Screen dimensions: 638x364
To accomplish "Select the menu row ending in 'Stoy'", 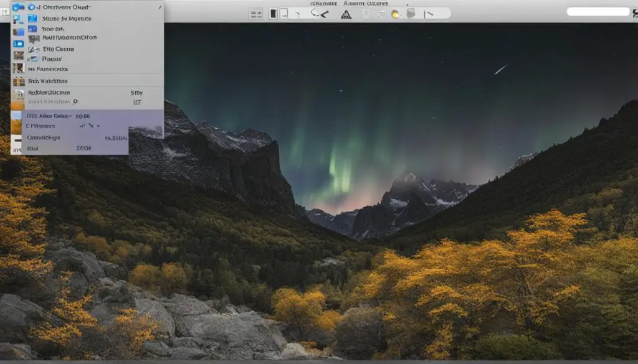I will pos(95,93).
